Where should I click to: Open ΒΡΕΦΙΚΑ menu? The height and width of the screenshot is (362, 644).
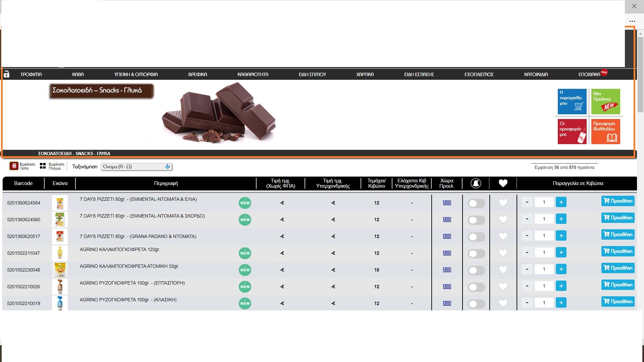pyautogui.click(x=198, y=74)
